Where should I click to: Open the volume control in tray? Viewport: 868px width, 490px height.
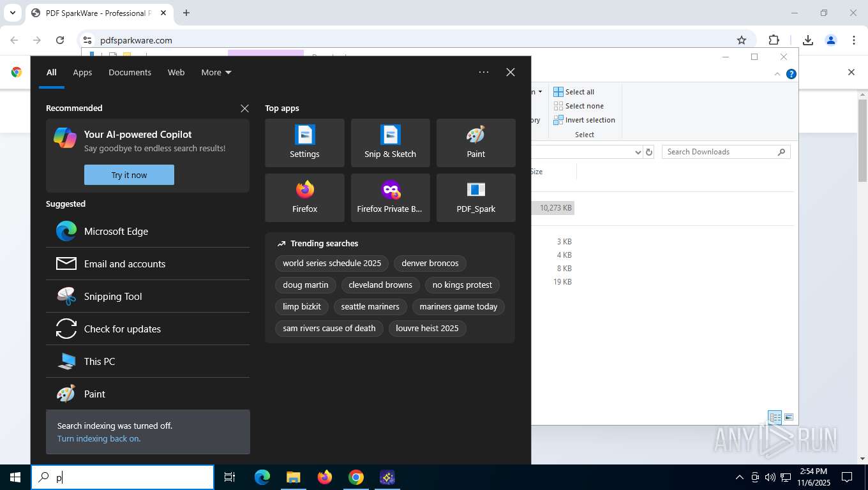[x=770, y=477]
